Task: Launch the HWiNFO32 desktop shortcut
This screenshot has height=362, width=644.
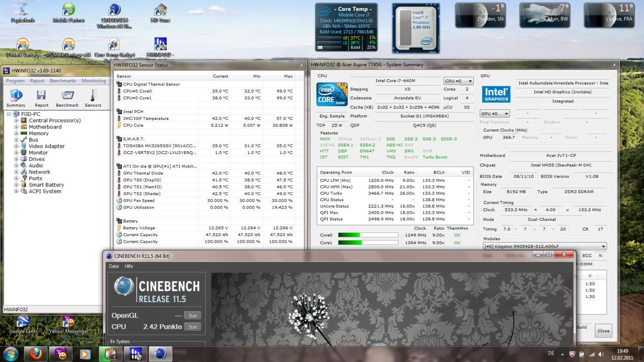Action: pos(161,48)
